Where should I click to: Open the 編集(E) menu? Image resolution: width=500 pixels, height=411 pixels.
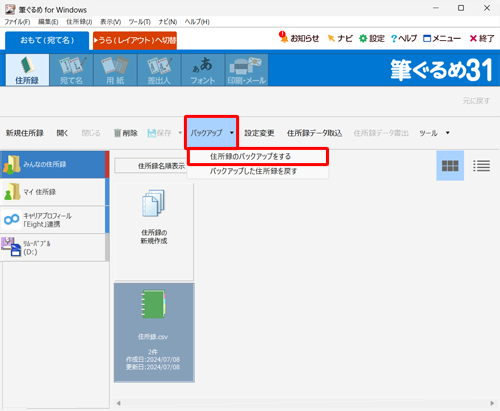point(48,22)
